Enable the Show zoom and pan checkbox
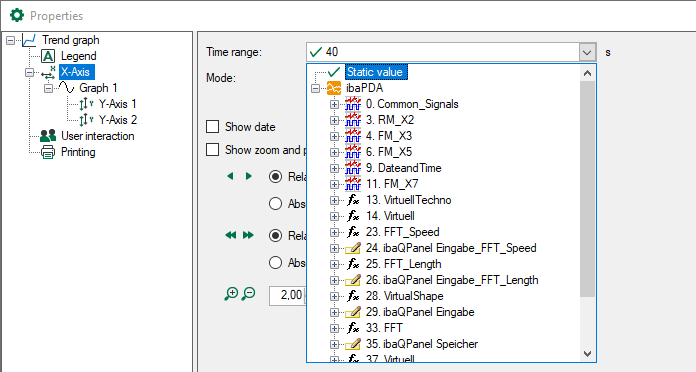The height and width of the screenshot is (372, 696). click(213, 150)
